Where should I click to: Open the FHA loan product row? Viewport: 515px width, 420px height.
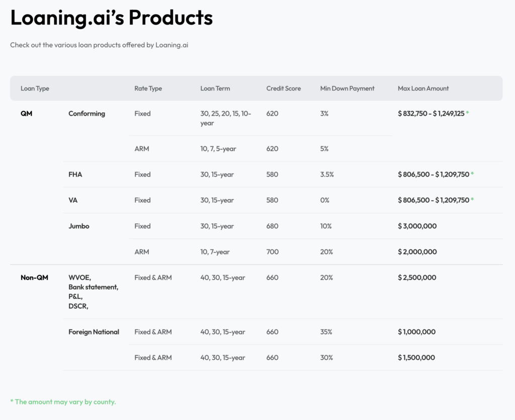pos(75,175)
